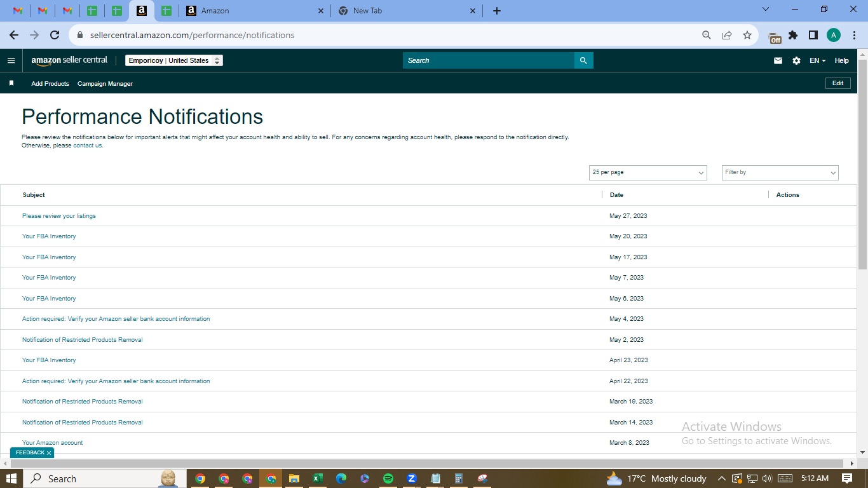
Task: Open Please review your listings notification
Action: (x=59, y=216)
